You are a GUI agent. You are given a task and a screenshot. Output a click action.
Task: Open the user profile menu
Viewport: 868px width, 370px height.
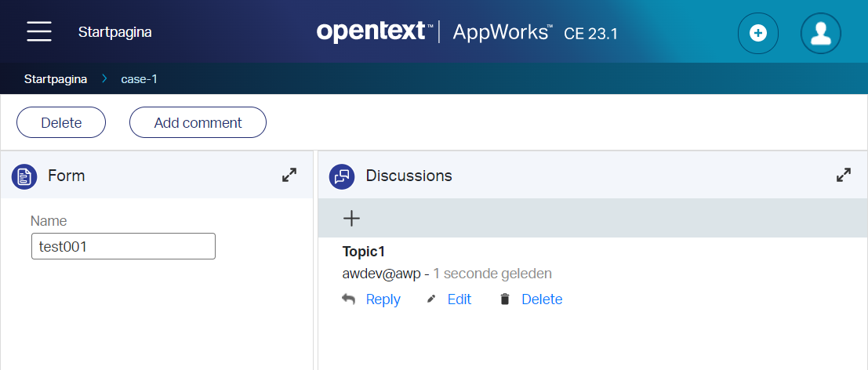click(x=820, y=33)
